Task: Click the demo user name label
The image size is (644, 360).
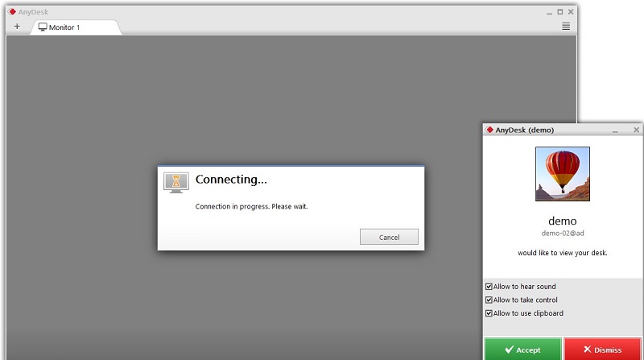Action: click(x=562, y=221)
